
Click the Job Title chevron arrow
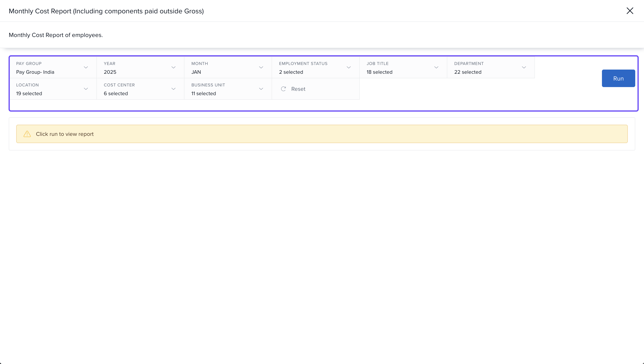[x=436, y=68]
